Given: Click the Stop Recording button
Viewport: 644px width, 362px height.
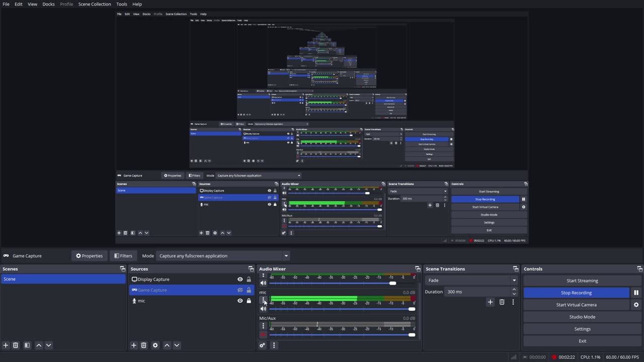Looking at the screenshot, I should coord(576,293).
